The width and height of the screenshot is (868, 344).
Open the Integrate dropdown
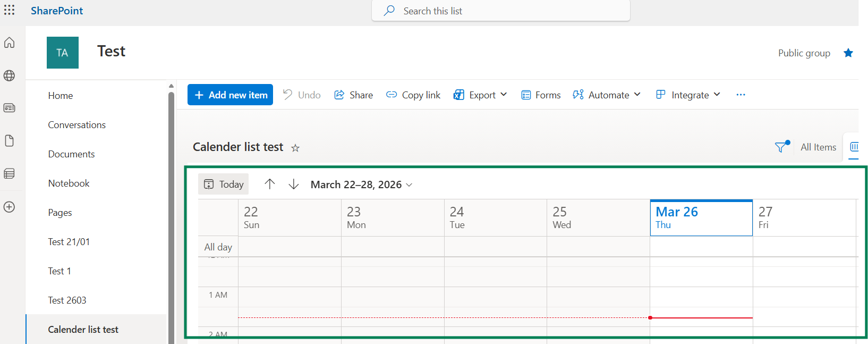[688, 95]
